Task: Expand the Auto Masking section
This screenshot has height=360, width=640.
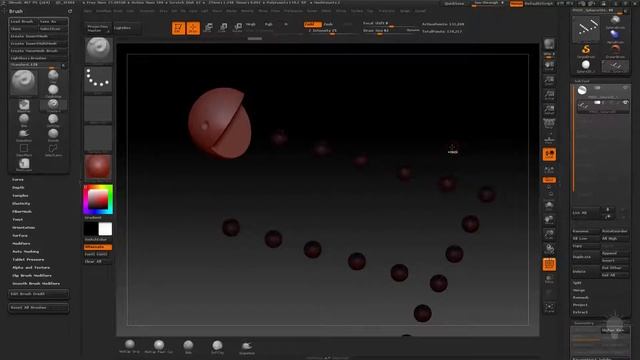Action: coord(26,251)
